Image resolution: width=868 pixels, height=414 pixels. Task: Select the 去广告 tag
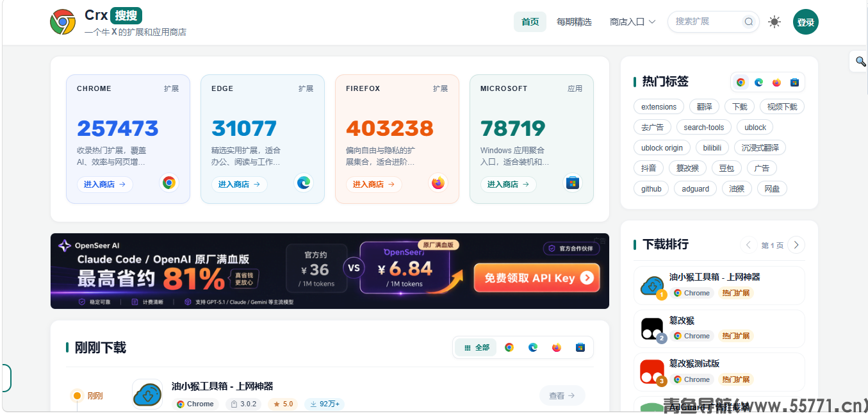(652, 128)
